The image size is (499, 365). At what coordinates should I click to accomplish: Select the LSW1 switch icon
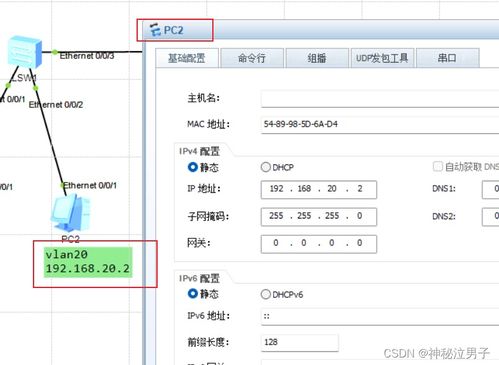point(25,52)
